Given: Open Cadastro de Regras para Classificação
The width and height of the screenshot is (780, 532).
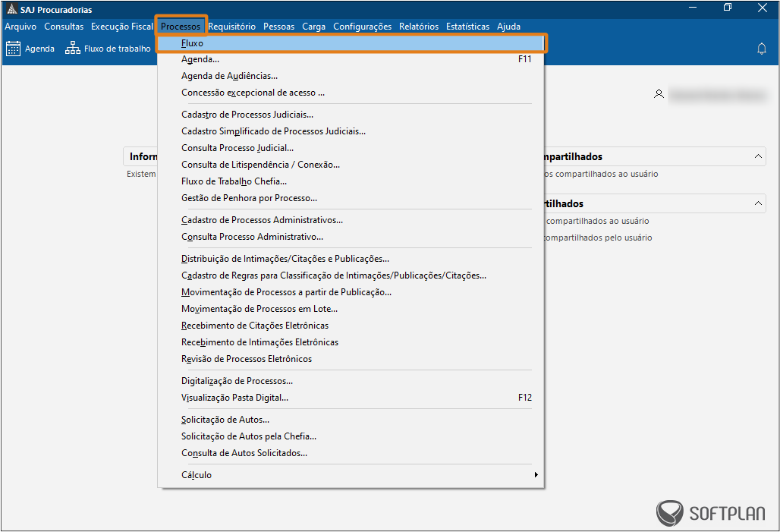Looking at the screenshot, I should coord(351,275).
